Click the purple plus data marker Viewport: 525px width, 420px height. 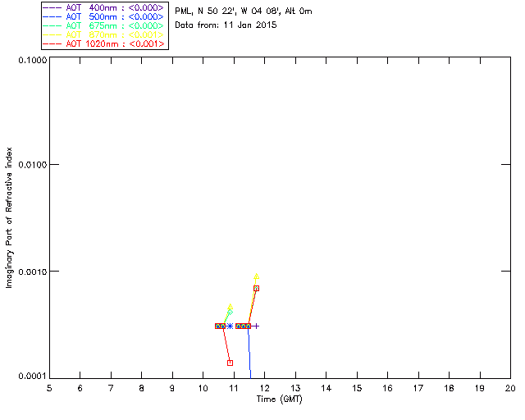[256, 326]
